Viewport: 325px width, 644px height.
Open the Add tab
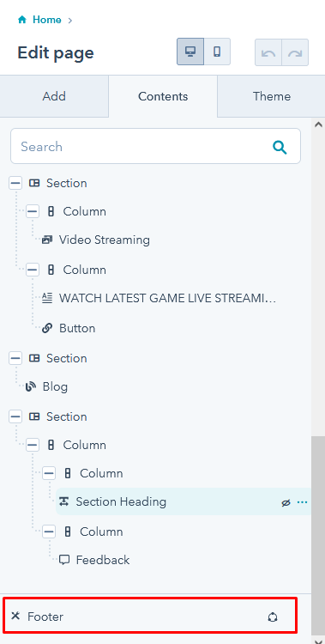54,96
